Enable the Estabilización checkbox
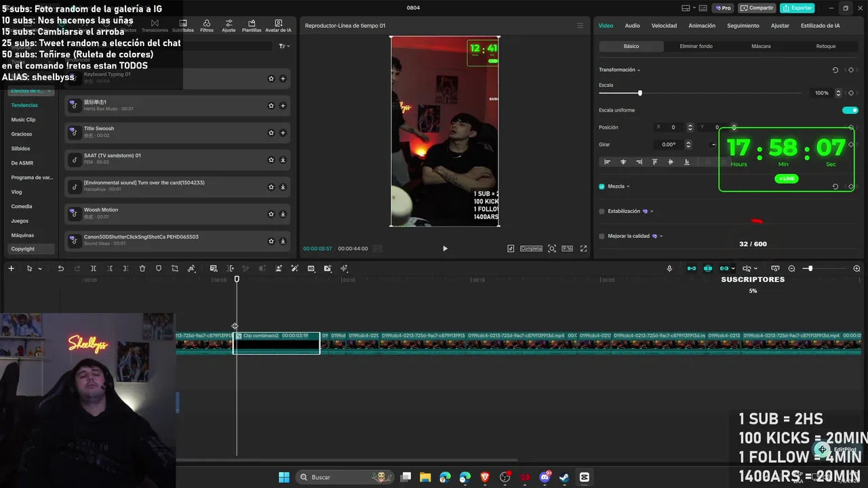Screen dimensions: 868x488 point(601,211)
